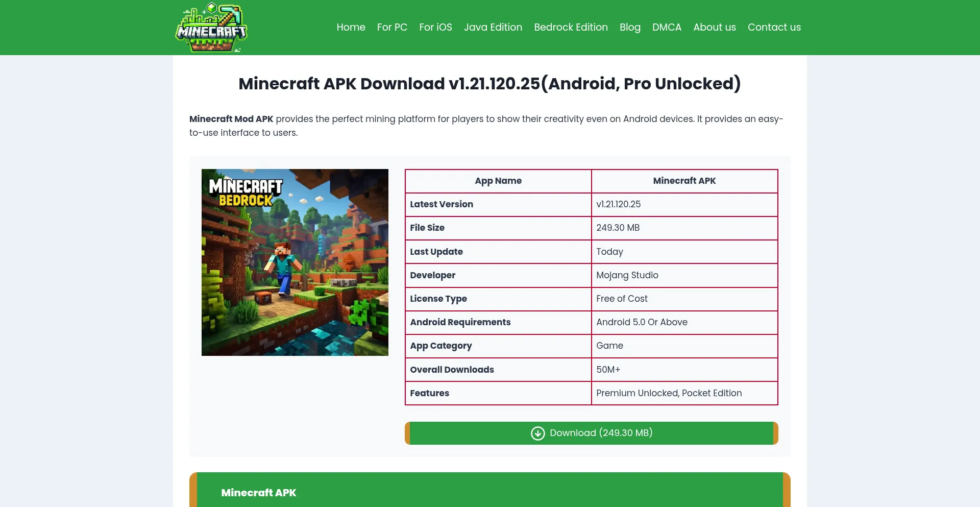Open the For iOS menu item

[x=435, y=28]
